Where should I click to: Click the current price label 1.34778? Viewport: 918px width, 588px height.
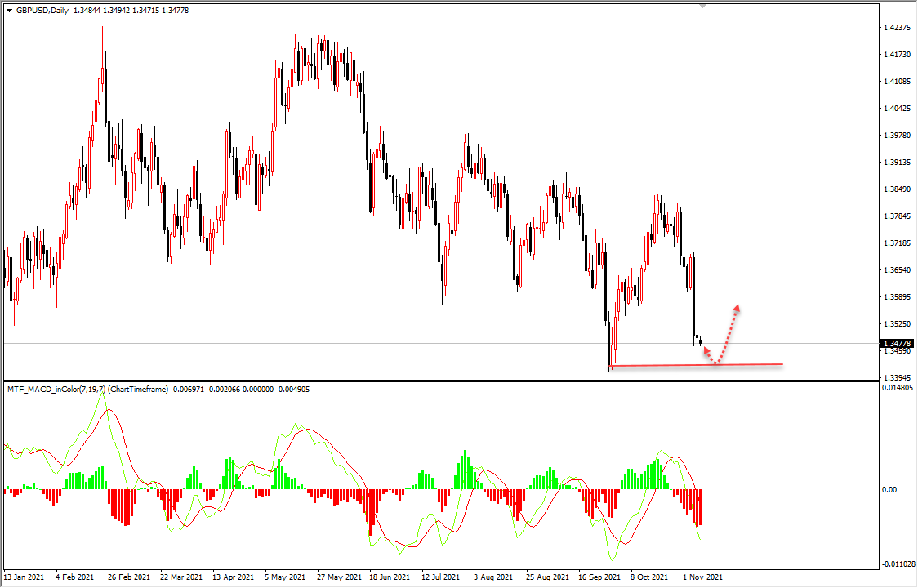point(897,344)
